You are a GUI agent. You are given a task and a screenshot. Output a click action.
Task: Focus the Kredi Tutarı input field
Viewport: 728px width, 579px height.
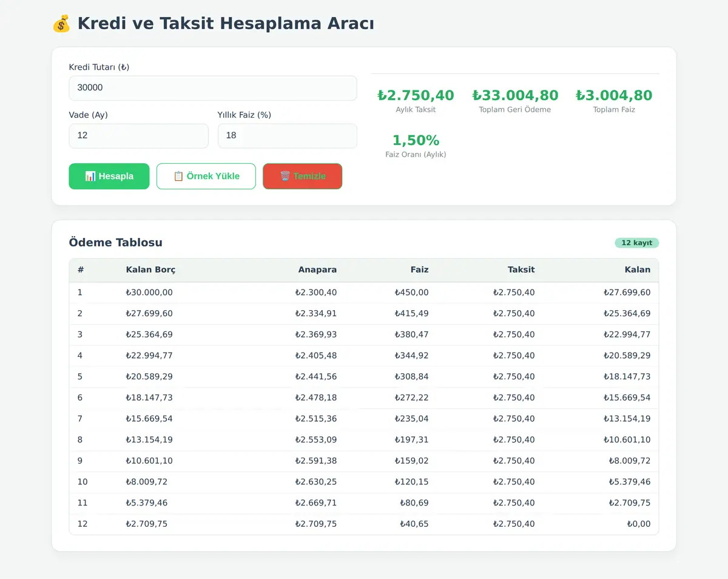click(213, 88)
